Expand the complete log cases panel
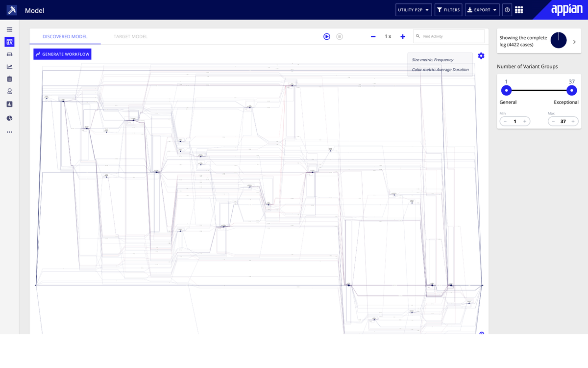Screen dimensions: 588x368 pos(574,42)
